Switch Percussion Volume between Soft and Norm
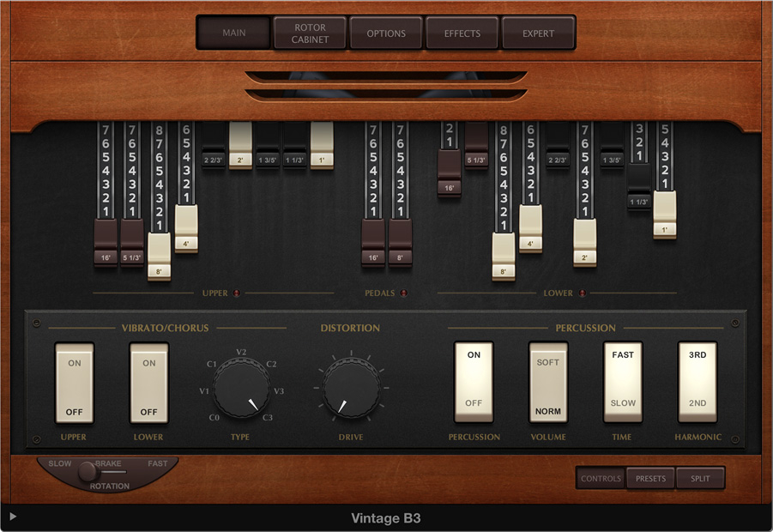Image resolution: width=773 pixels, height=532 pixels. [547, 383]
